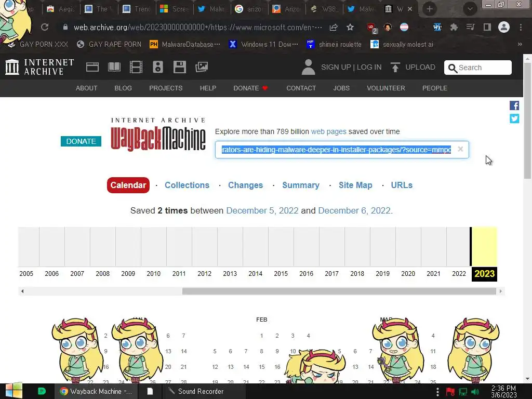Open the Texts book icon
The height and width of the screenshot is (399, 532).
(114, 67)
